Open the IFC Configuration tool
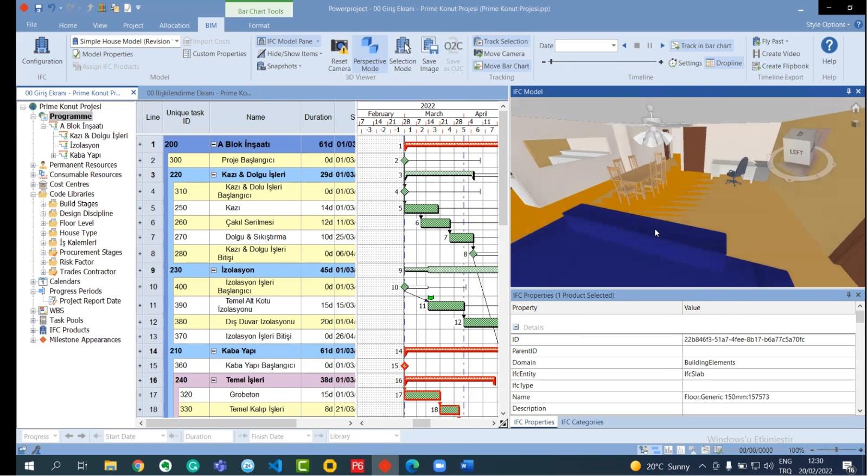The width and height of the screenshot is (868, 476). (x=42, y=52)
